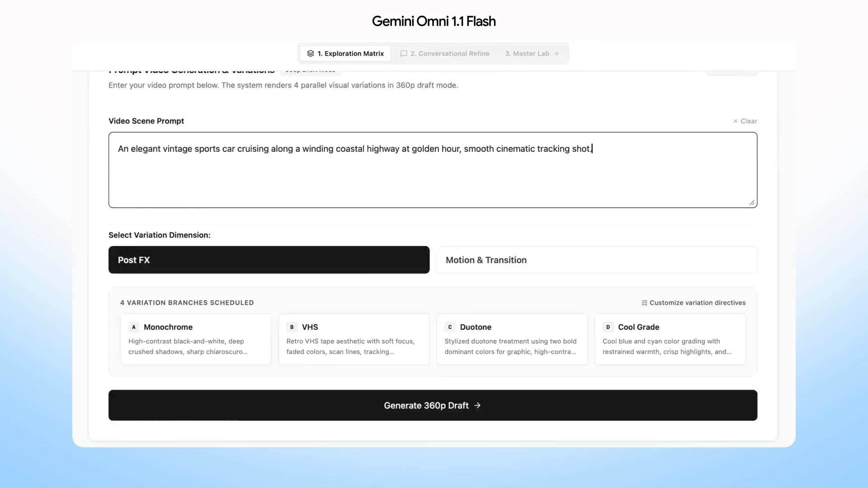Go to the 3. Master Lab tab
This screenshot has height=488, width=868.
click(532, 53)
